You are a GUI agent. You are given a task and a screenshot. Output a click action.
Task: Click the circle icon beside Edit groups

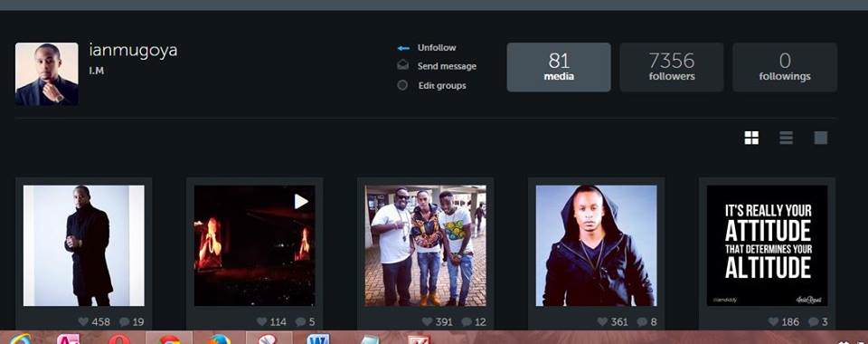pos(403,85)
